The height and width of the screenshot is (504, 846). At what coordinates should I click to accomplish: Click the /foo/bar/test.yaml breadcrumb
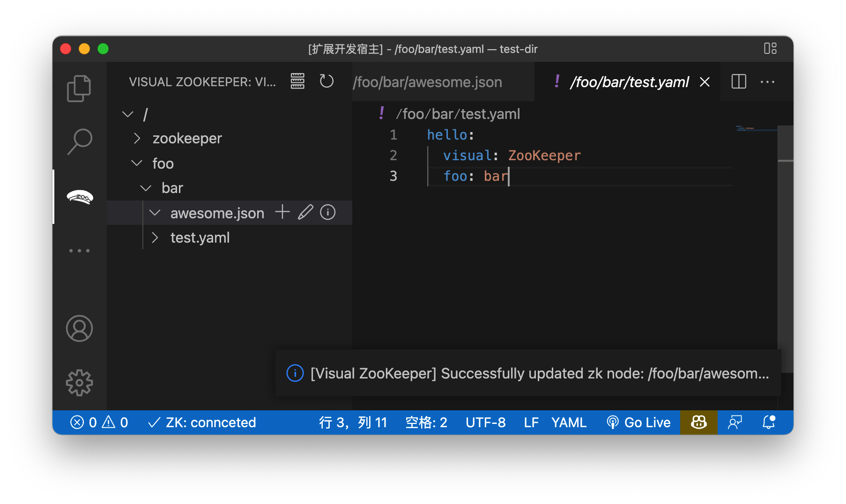pyautogui.click(x=458, y=114)
